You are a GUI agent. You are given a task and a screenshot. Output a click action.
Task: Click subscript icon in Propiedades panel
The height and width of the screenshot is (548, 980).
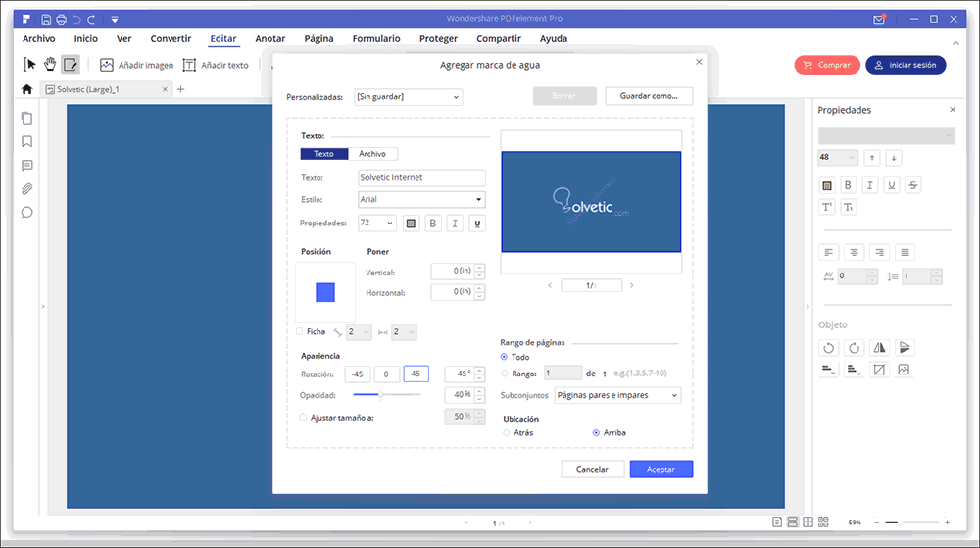click(x=848, y=207)
